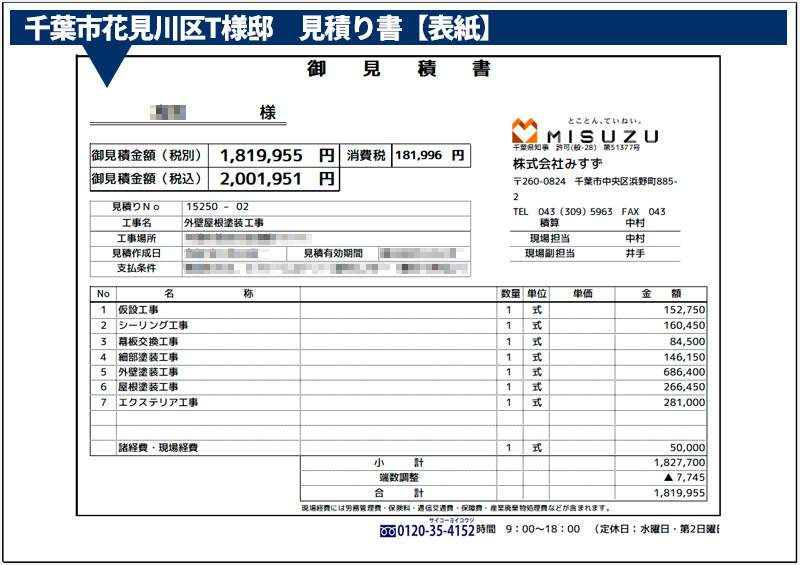Click the row エクステリア工事
Image resolution: width=800 pixels, height=565 pixels.
click(398, 403)
